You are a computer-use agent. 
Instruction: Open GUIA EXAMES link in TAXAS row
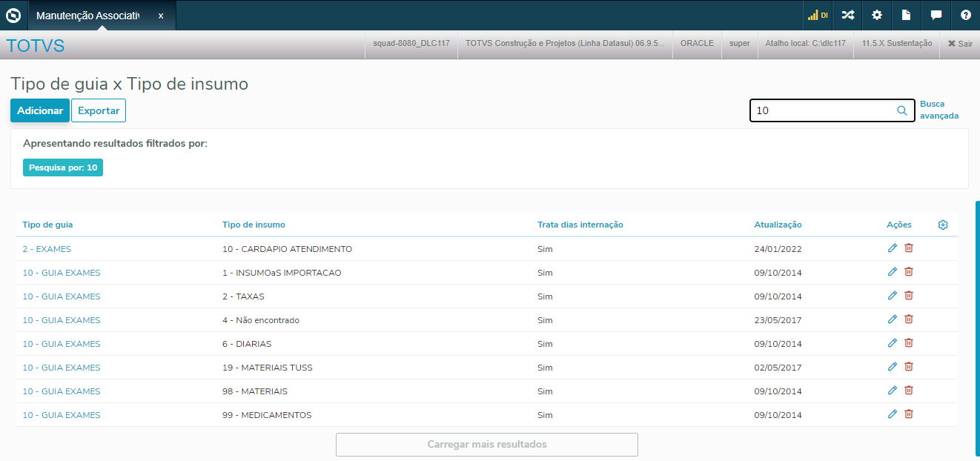click(x=62, y=296)
